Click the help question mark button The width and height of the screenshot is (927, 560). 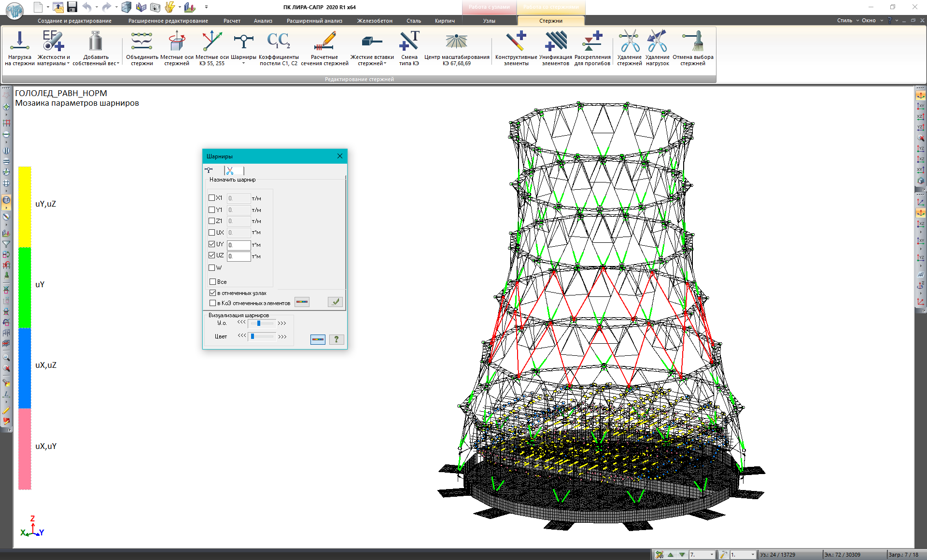(337, 339)
